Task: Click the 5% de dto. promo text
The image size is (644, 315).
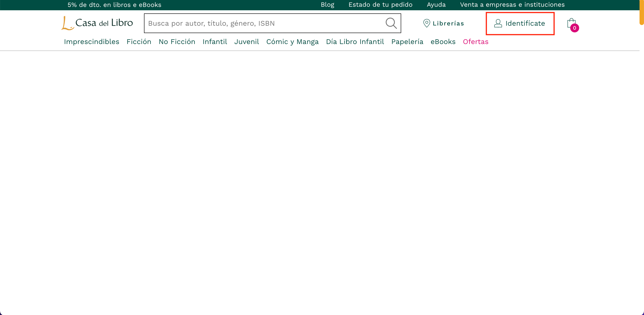Action: click(114, 5)
